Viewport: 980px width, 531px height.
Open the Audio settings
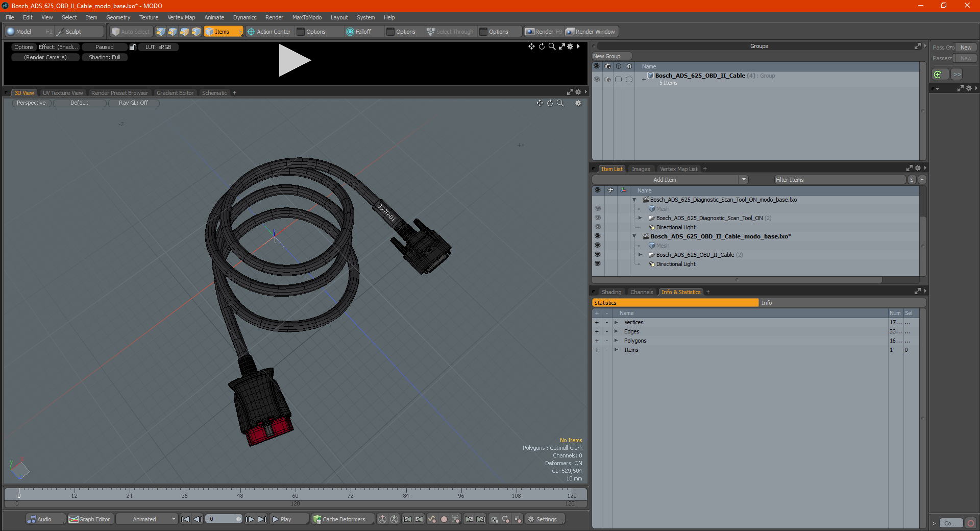[x=45, y=519]
